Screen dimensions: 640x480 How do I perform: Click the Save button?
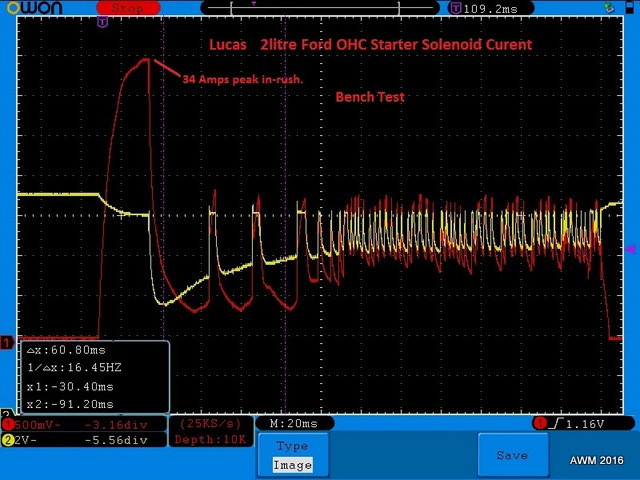coord(513,455)
